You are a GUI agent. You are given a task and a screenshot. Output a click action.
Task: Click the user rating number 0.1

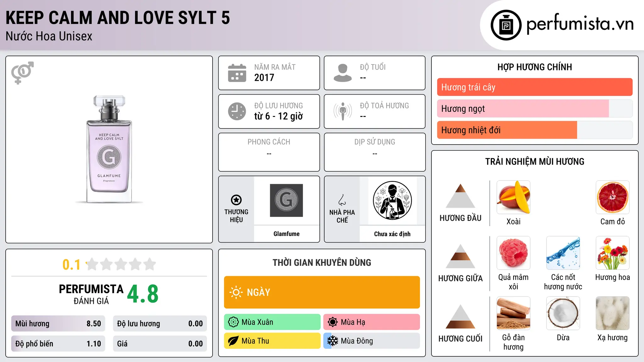[x=71, y=265]
